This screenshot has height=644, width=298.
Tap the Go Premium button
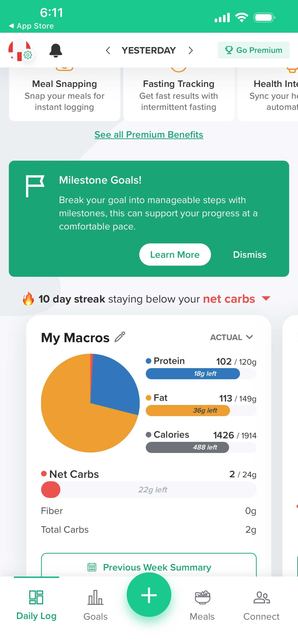[253, 50]
